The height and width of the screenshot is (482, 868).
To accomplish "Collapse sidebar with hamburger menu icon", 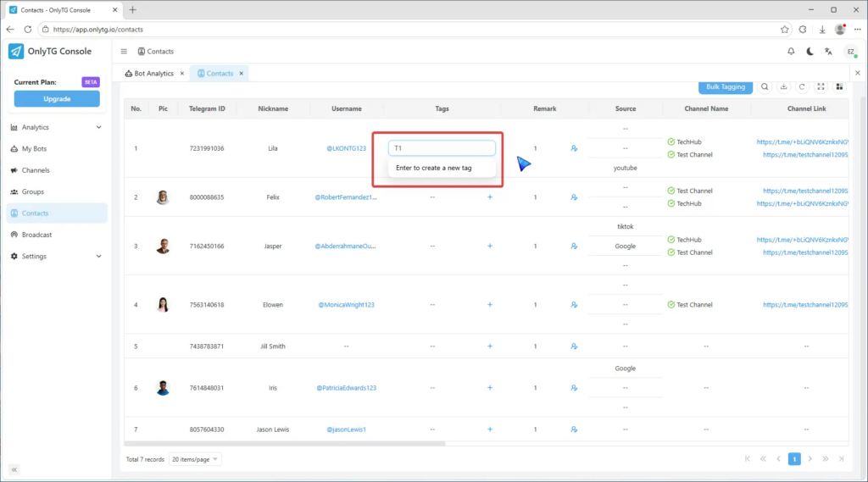I will [124, 52].
